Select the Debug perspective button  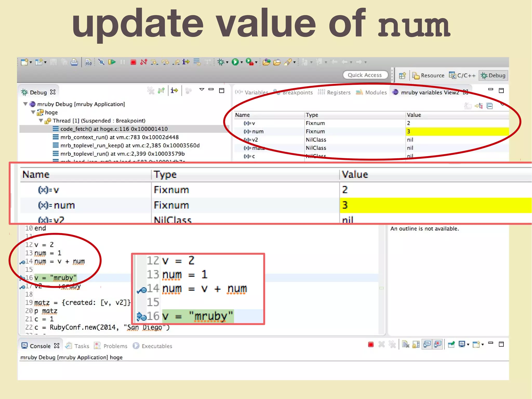point(493,76)
